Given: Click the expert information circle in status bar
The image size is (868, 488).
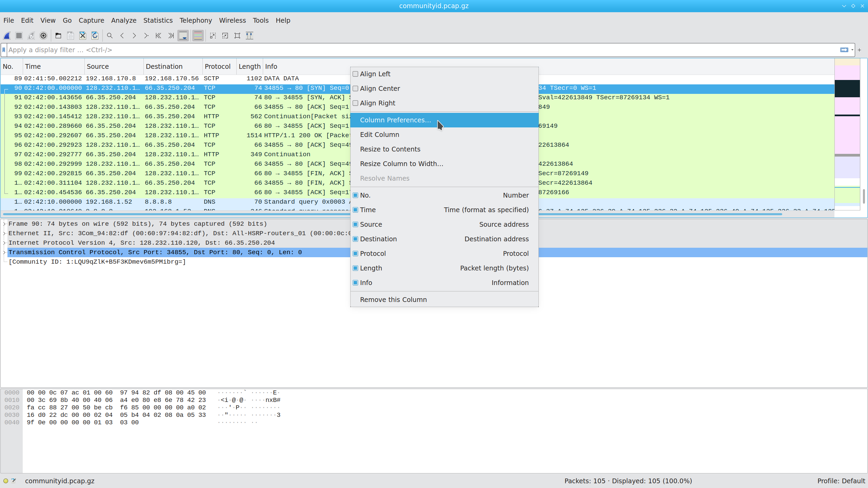Looking at the screenshot, I should click(x=6, y=481).
